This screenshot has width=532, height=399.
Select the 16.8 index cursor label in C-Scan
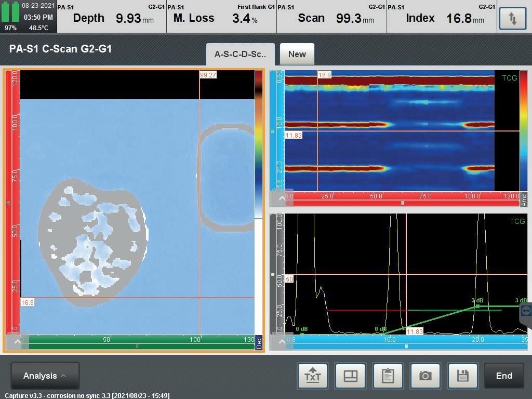tap(28, 302)
